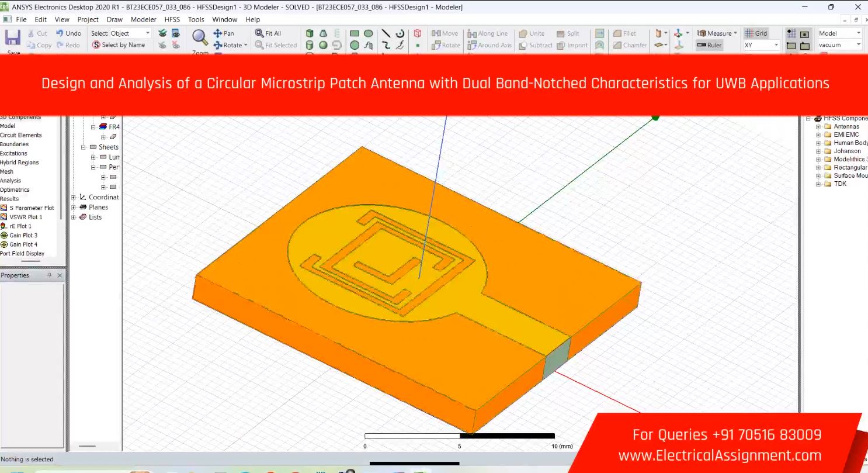
Task: Click the Pan view tool
Action: click(224, 33)
